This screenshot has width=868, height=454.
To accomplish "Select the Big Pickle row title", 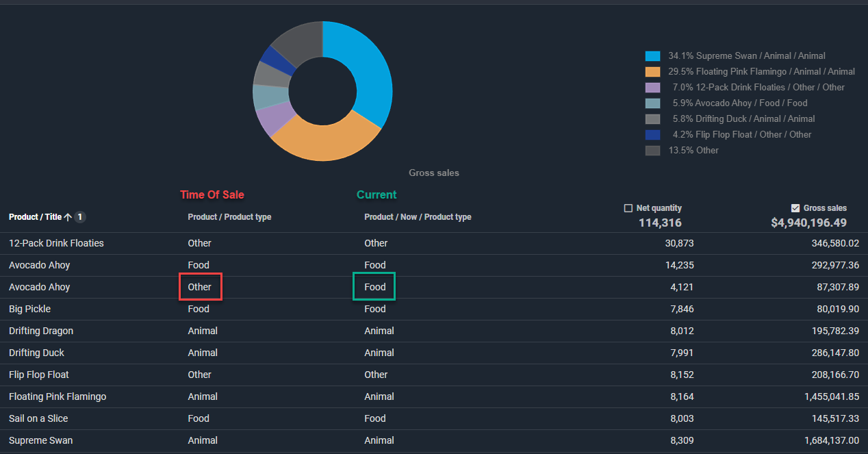I will coord(29,309).
